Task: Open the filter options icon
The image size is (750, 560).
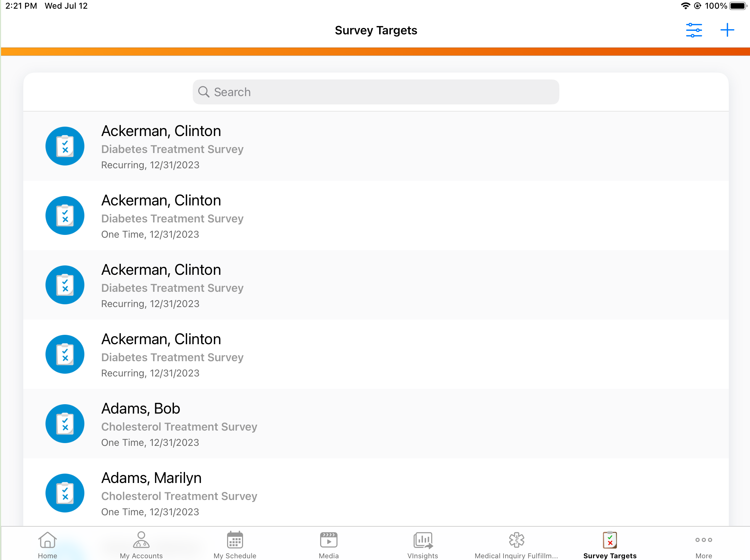Action: point(694,30)
